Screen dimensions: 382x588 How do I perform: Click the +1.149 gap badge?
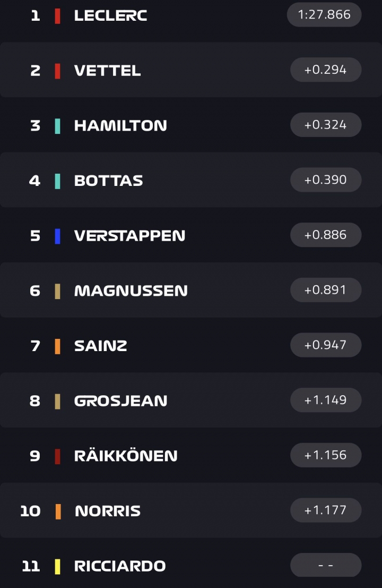tap(326, 400)
